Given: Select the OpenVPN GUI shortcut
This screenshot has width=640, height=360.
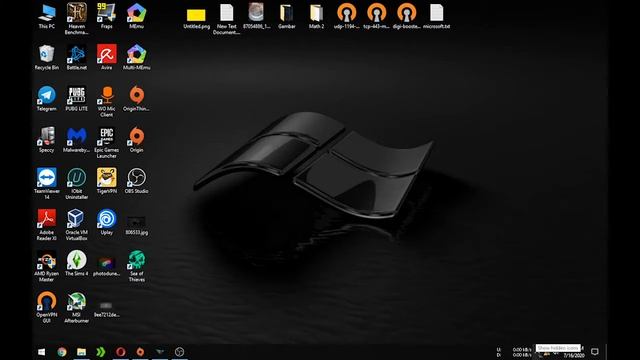Looking at the screenshot, I should [47, 307].
